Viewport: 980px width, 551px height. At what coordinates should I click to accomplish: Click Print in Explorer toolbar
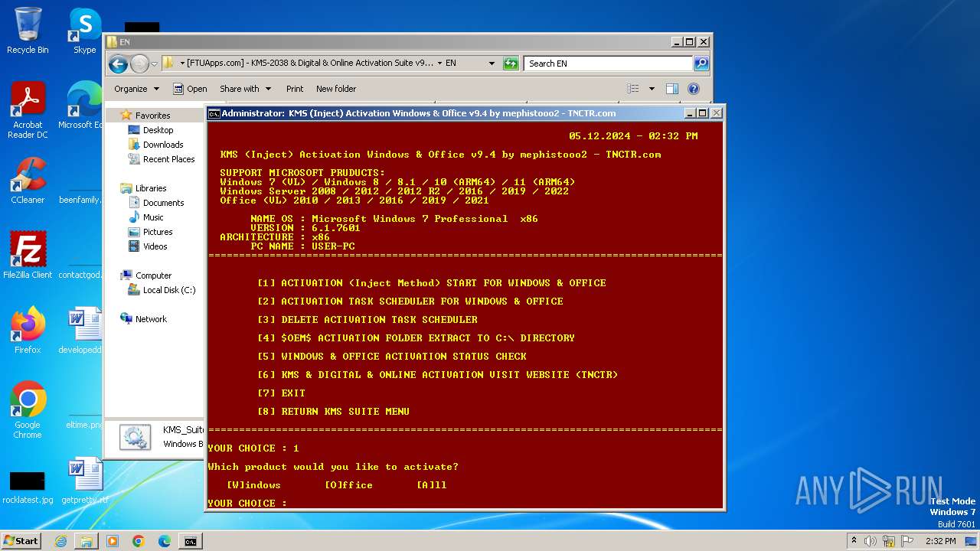pyautogui.click(x=295, y=89)
